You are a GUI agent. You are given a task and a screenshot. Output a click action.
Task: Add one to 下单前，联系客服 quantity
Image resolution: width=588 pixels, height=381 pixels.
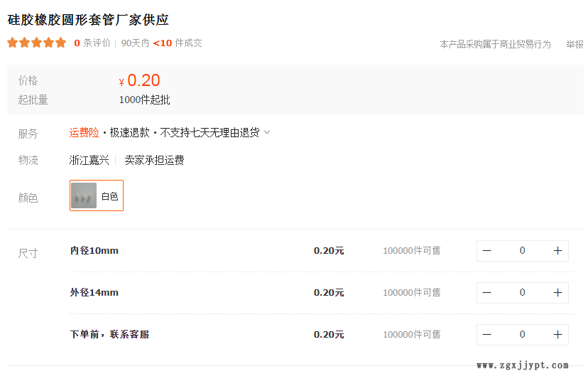click(557, 335)
